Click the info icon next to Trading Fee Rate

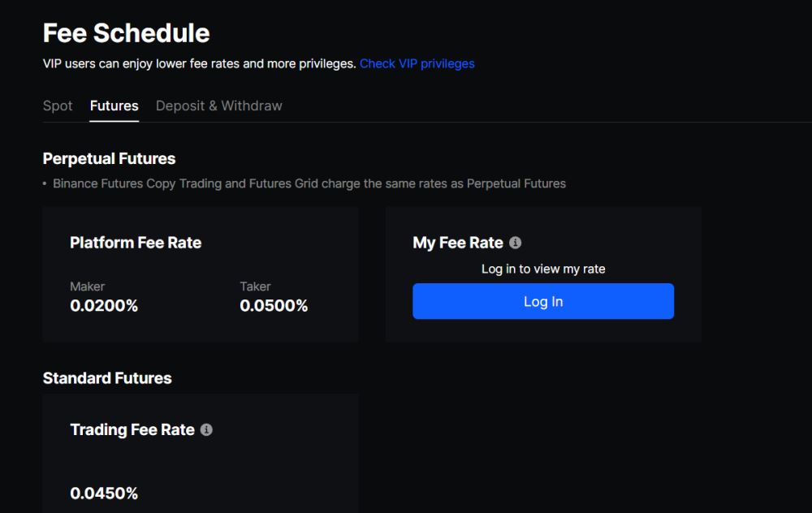pyautogui.click(x=206, y=429)
